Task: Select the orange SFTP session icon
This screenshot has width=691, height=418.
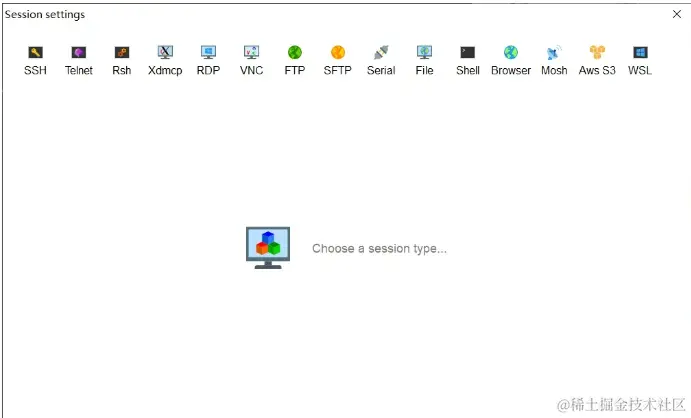Action: pyautogui.click(x=338, y=52)
